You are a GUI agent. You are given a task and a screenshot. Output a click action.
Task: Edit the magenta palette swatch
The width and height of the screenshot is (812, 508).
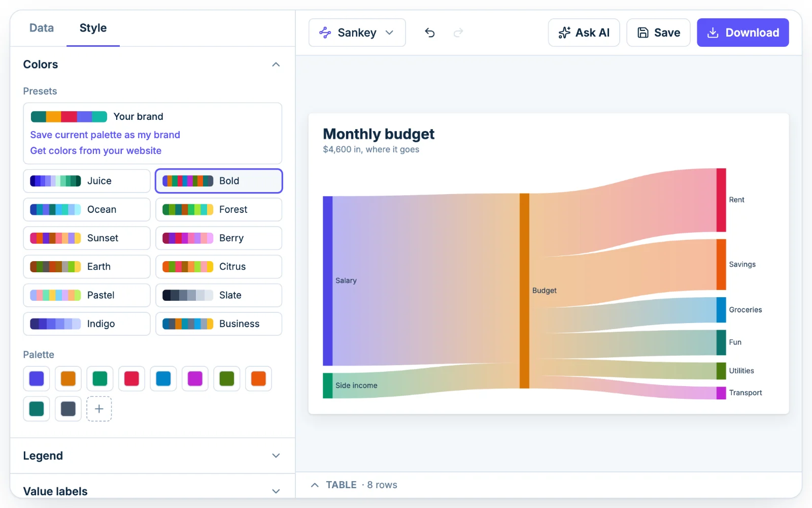tap(195, 378)
